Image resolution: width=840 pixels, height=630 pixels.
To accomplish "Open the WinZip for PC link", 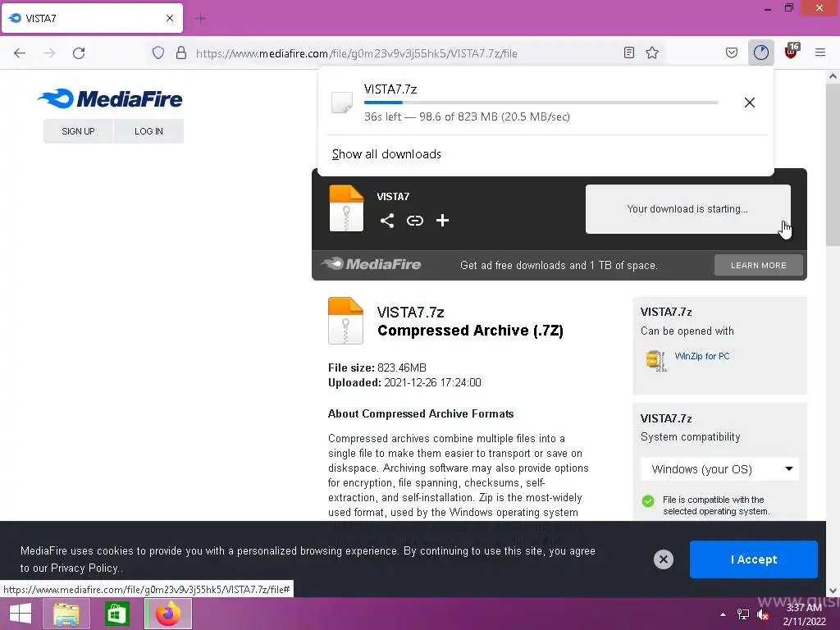I will (x=702, y=356).
